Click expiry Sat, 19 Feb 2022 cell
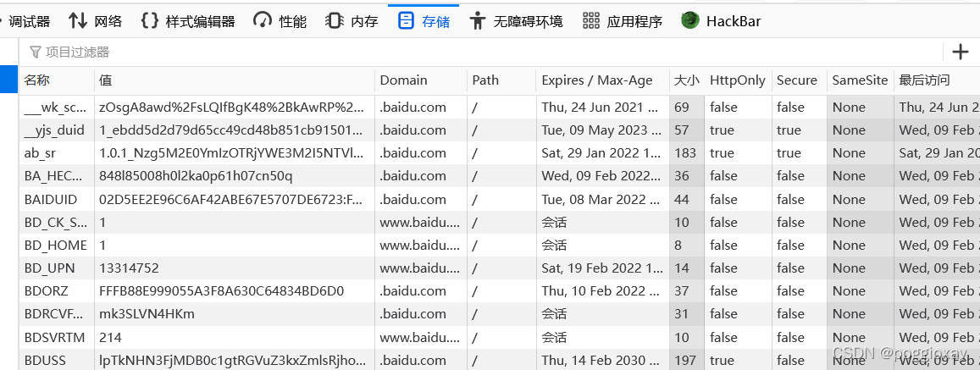This screenshot has height=370, width=980. (602, 268)
